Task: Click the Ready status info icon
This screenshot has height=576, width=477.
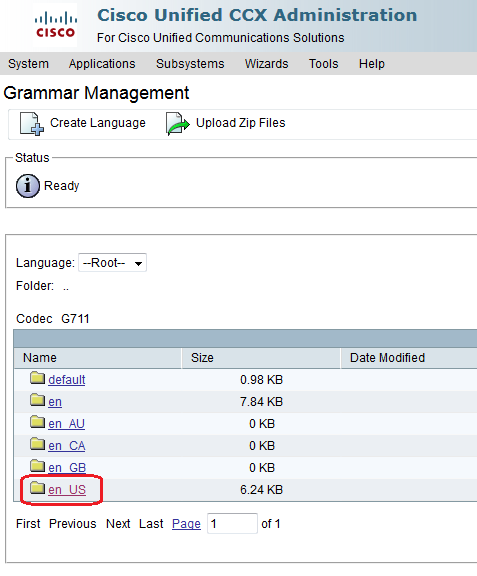Action: coord(28,186)
